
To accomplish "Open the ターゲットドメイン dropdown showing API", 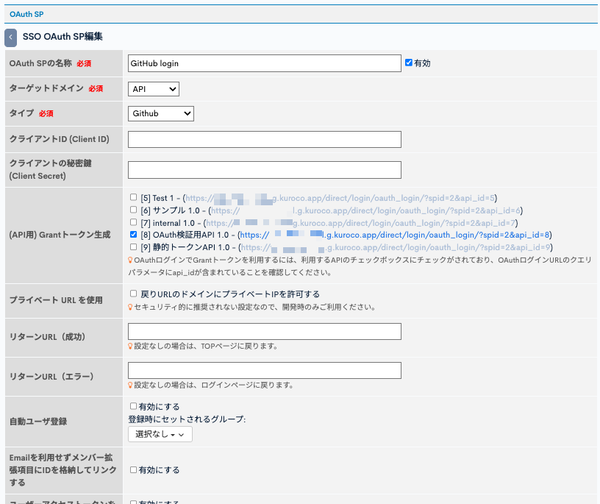I will (153, 89).
